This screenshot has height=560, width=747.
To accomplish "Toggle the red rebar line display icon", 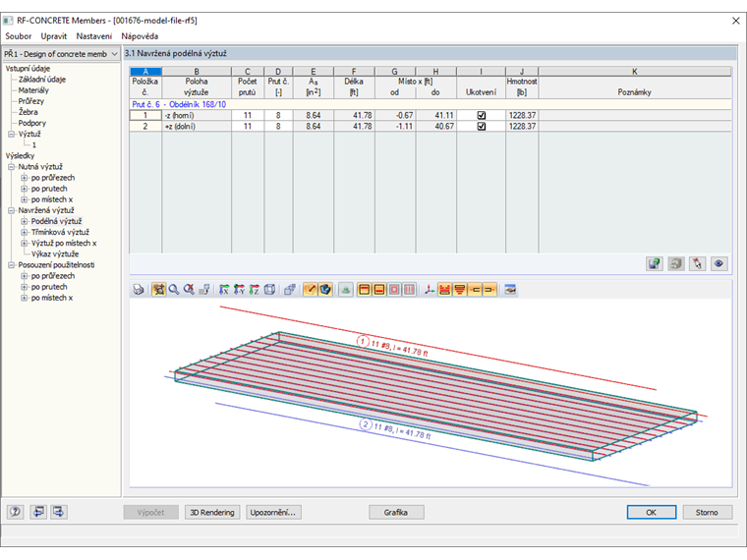I will point(311,290).
